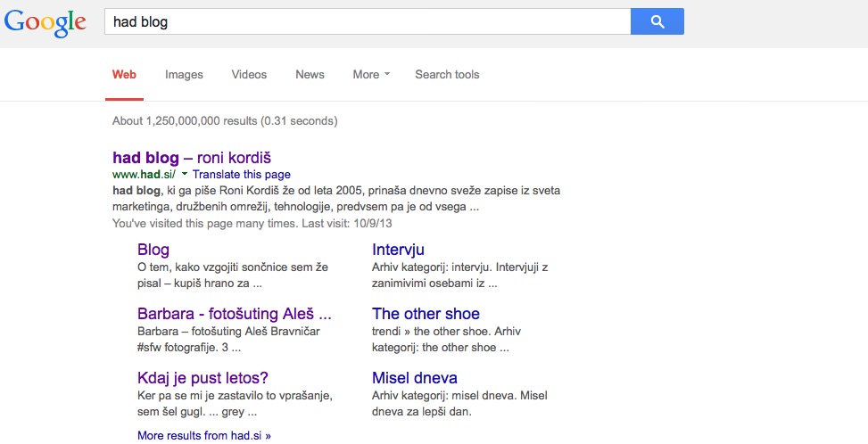The image size is (868, 444).
Task: Expand green arrow next to www.had.si
Action: (185, 175)
